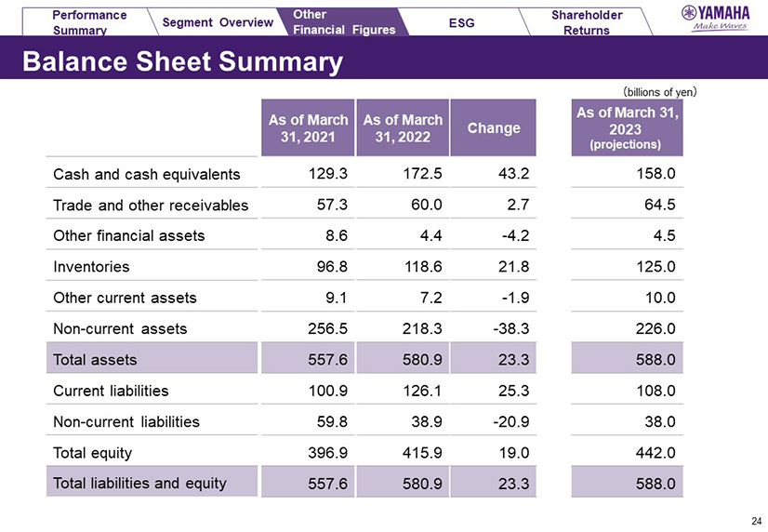The height and width of the screenshot is (532, 768).
Task: Select the Cash and cash equivalents row label
Action: pyautogui.click(x=147, y=174)
